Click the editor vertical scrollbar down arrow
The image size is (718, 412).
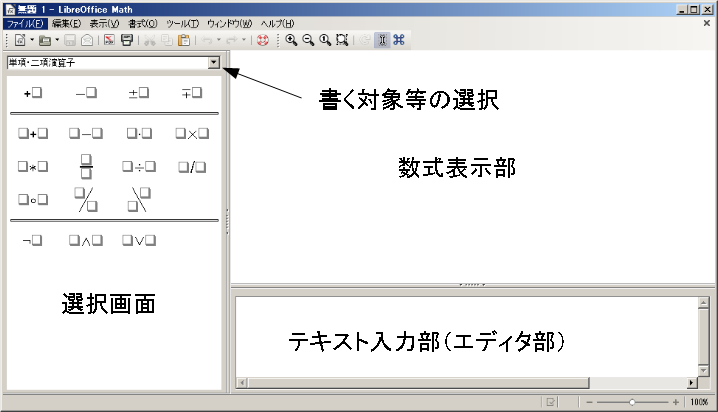coord(703,370)
